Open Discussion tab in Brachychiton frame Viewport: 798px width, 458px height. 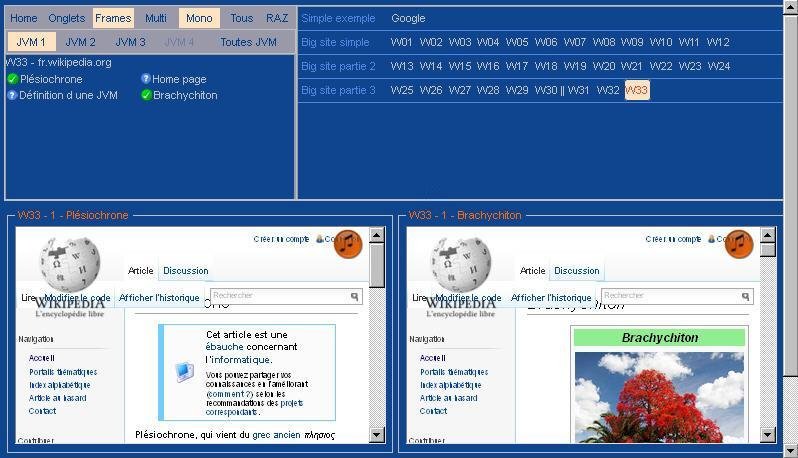tap(577, 271)
